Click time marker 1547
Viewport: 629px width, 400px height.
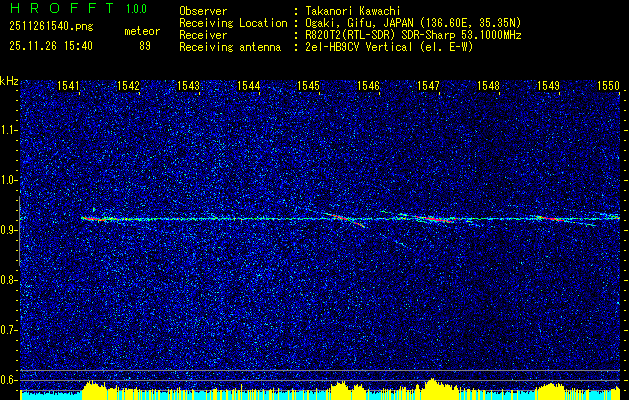click(x=428, y=86)
